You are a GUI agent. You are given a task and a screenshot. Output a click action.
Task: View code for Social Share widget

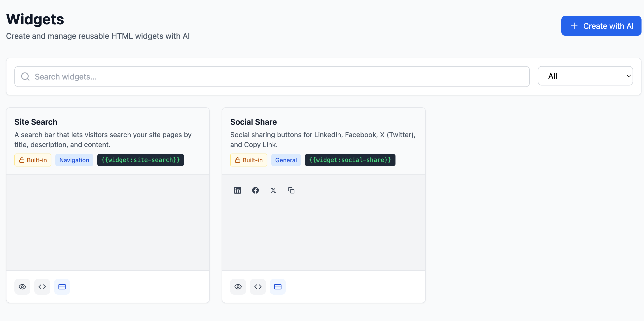click(258, 286)
